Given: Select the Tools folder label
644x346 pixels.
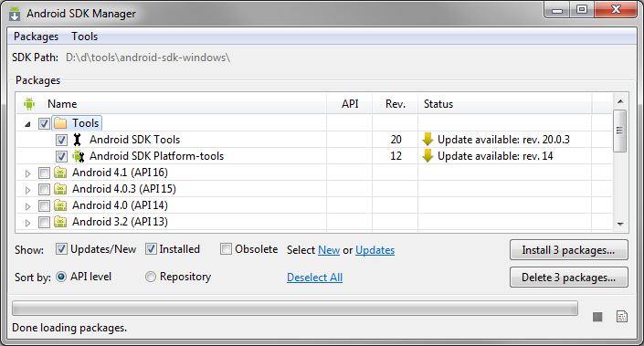Looking at the screenshot, I should click(86, 123).
